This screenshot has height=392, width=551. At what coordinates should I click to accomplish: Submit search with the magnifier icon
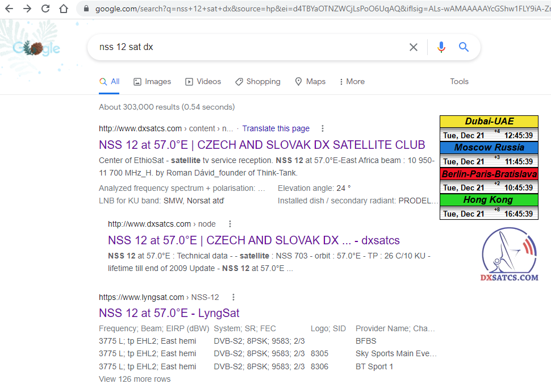pyautogui.click(x=464, y=47)
